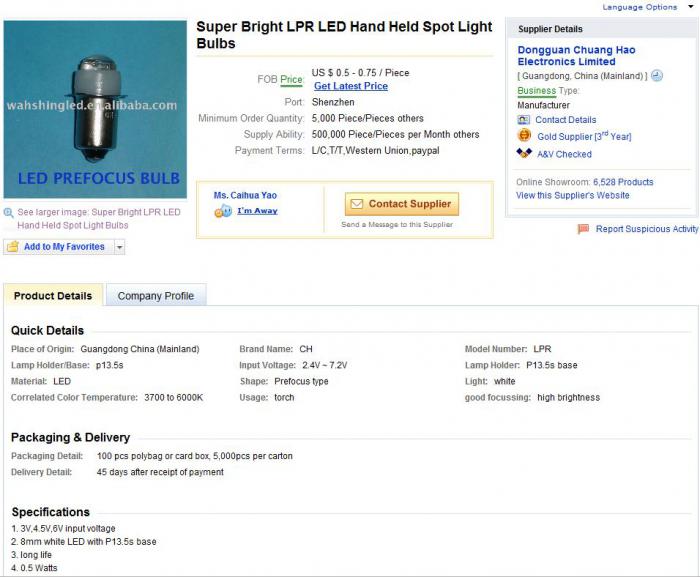Click the Gold Supplier badge icon
700x577 pixels.
(524, 136)
